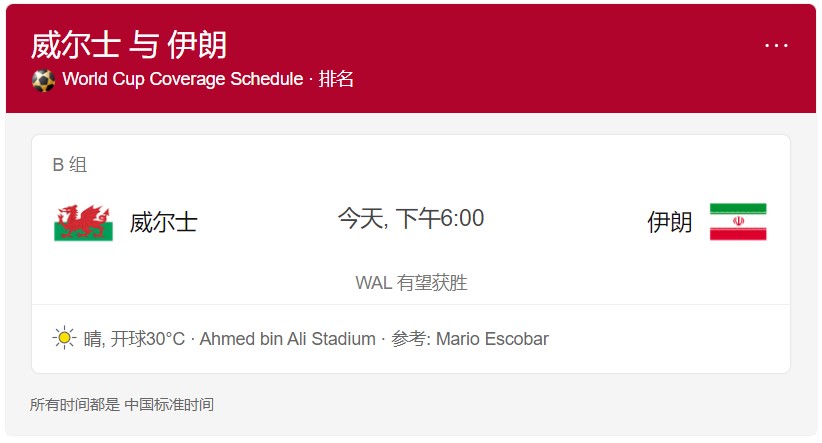Click the match time 今天, 下午6:00
Viewport: 822px width, 443px height.
[410, 218]
